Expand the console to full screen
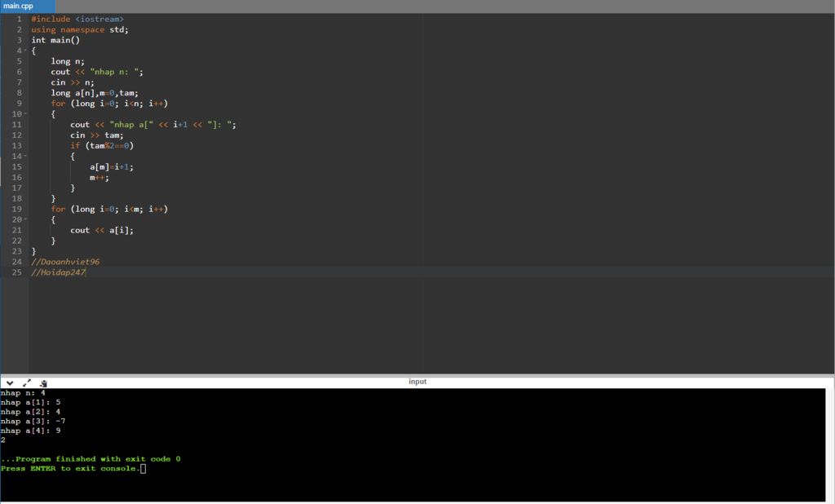This screenshot has width=835, height=504. point(27,382)
